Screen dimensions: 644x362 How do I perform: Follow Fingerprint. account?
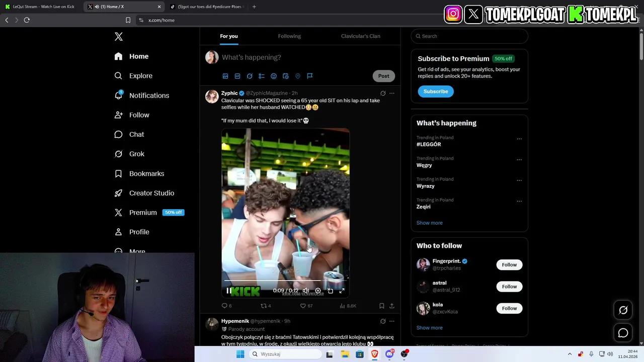click(x=509, y=265)
